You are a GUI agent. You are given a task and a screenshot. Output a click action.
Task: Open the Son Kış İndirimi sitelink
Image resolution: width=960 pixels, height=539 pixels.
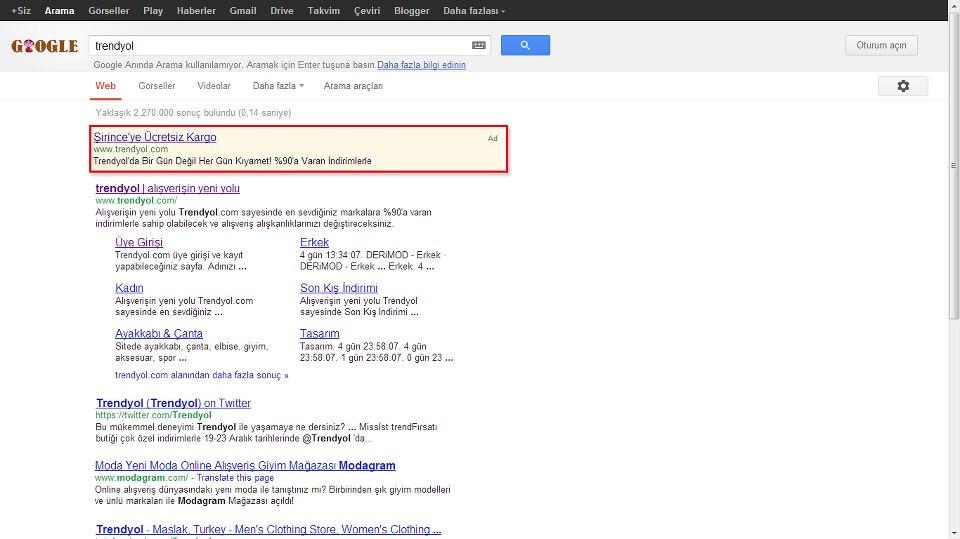(339, 288)
